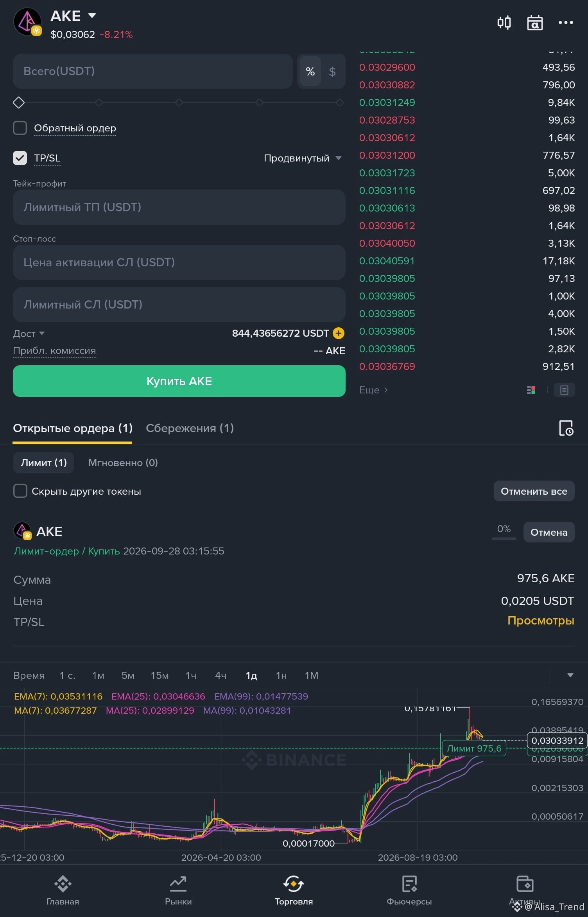This screenshot has height=917, width=588.
Task: Open the calendar icon in header
Action: pos(534,23)
